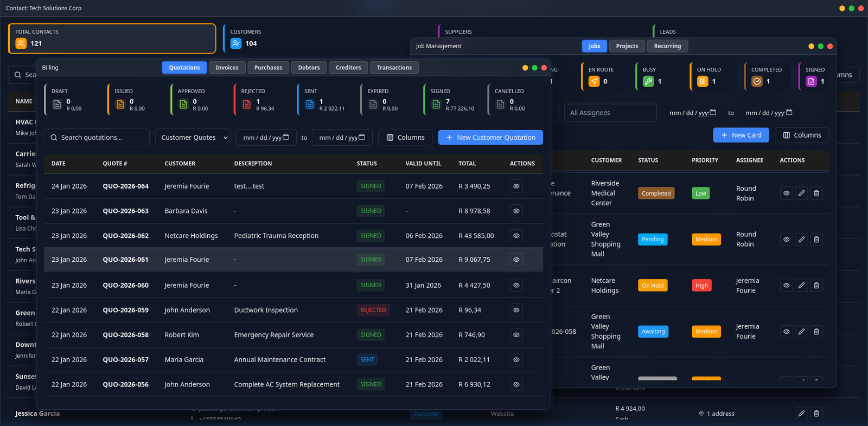Switch to the Projects tab
This screenshot has width=868, height=426.
pyautogui.click(x=627, y=46)
